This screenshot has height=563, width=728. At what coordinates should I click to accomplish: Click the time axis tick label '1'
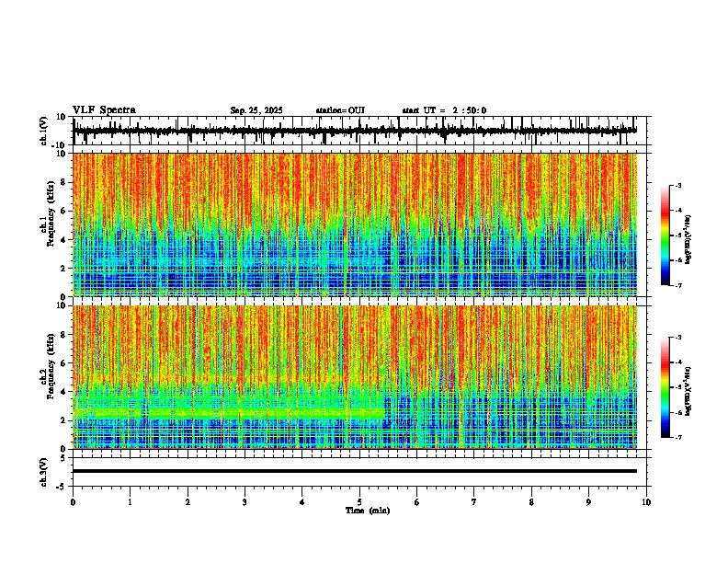click(x=130, y=502)
